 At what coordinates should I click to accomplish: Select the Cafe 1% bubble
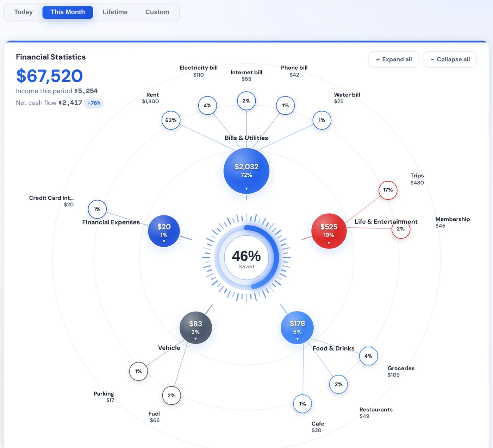[x=302, y=404]
